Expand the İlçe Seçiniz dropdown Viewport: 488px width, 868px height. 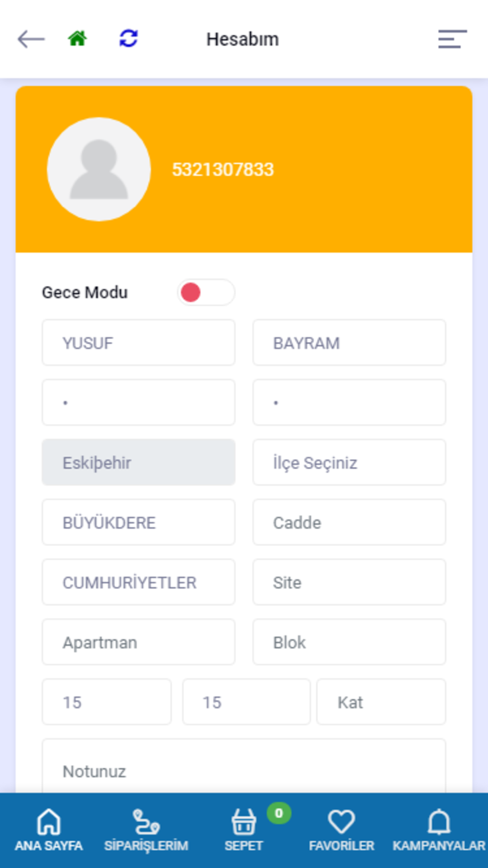(349, 462)
